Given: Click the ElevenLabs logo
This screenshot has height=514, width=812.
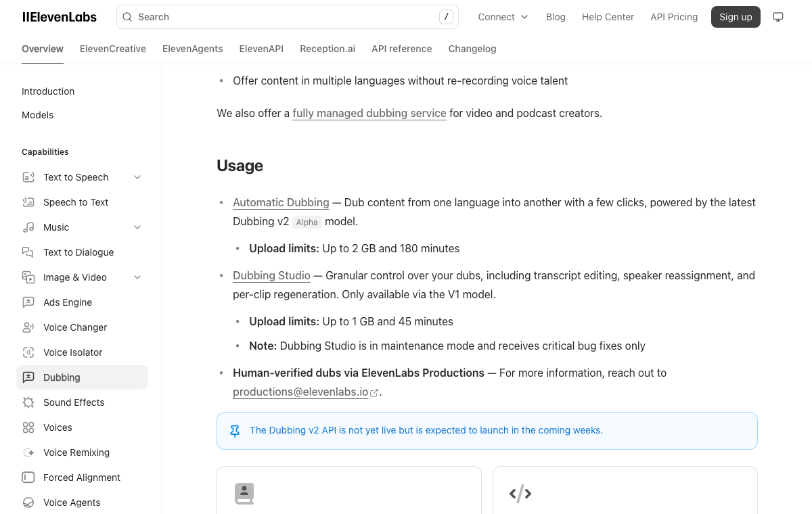Looking at the screenshot, I should (60, 17).
